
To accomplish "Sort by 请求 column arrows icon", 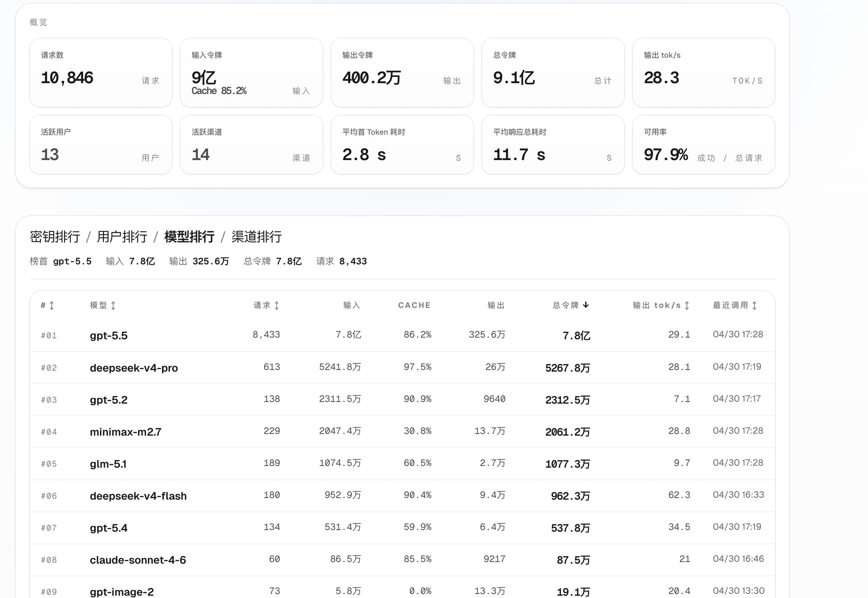I will point(277,306).
